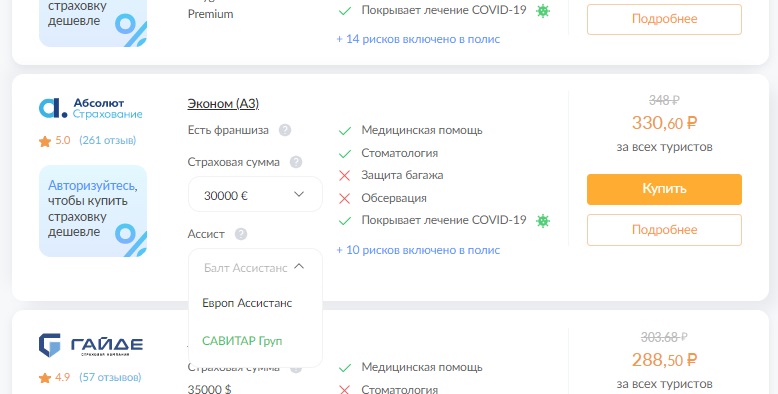Image resolution: width=778 pixels, height=394 pixels.
Task: Click the 288,50 ₽ price
Action: click(x=664, y=359)
